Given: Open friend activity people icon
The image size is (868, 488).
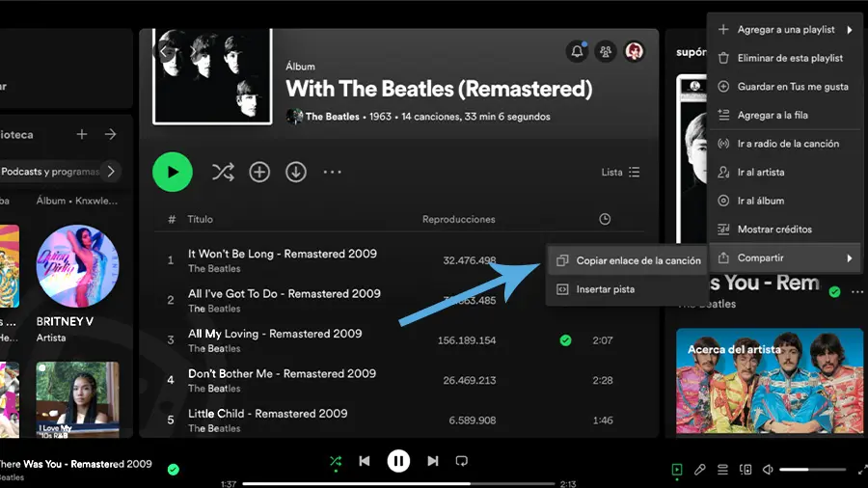Looking at the screenshot, I should [606, 51].
